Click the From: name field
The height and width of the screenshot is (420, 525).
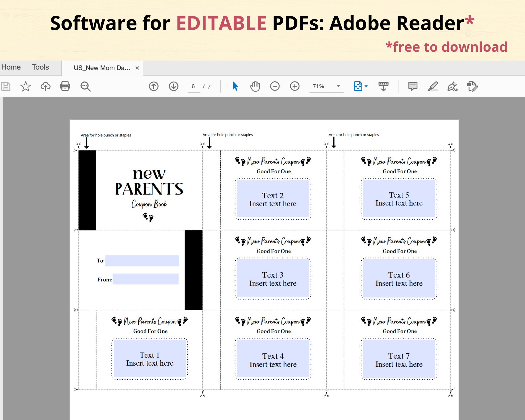coord(146,279)
